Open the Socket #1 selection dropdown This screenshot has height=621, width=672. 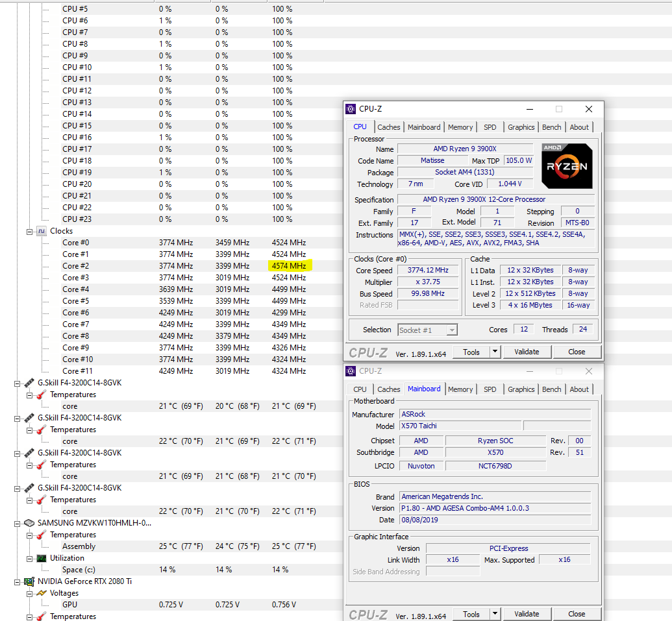point(452,330)
